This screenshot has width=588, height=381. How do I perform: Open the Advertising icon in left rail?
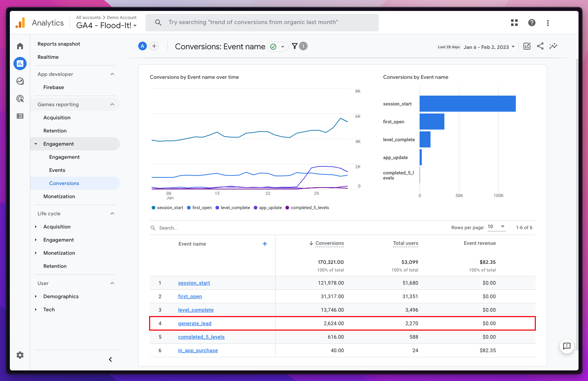(20, 99)
